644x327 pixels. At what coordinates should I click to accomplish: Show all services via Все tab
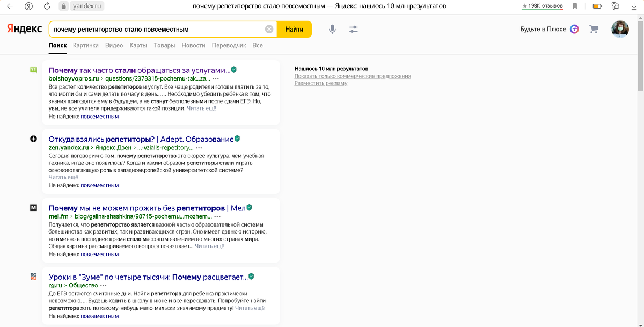pos(258,46)
